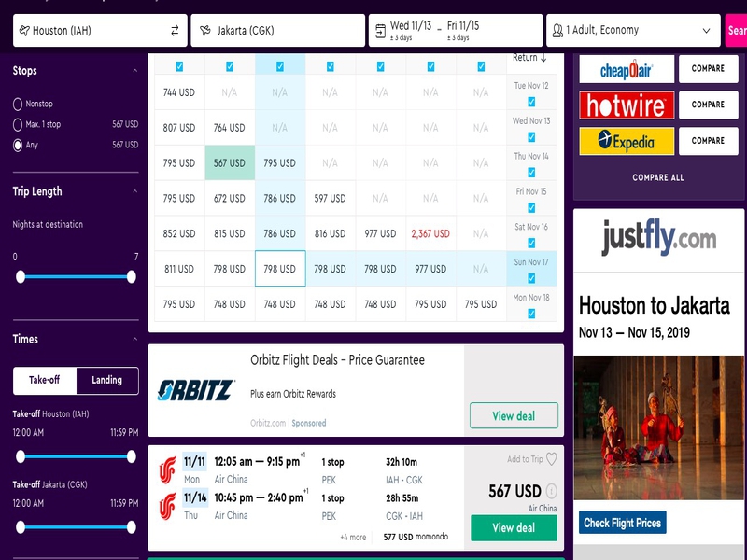Collapse the Trip Length filter section

coord(135,191)
